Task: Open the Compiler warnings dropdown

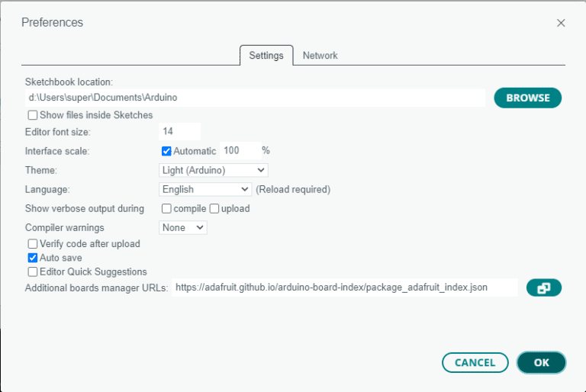Action: point(183,227)
